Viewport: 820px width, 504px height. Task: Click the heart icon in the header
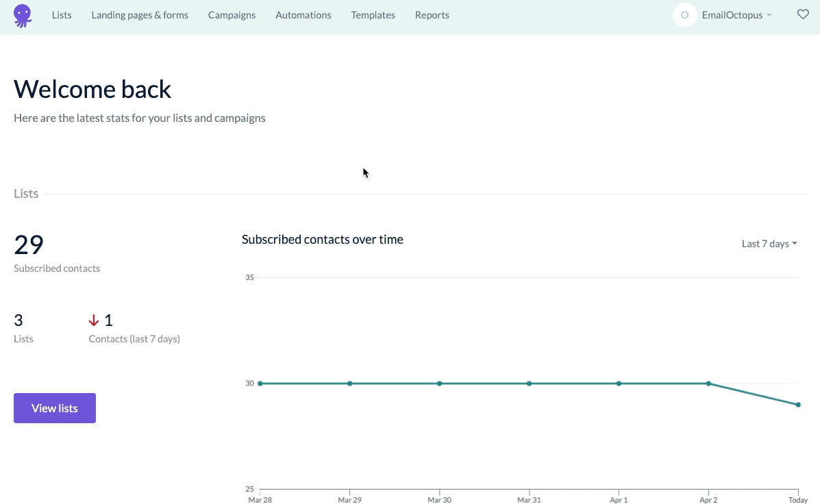pos(803,14)
